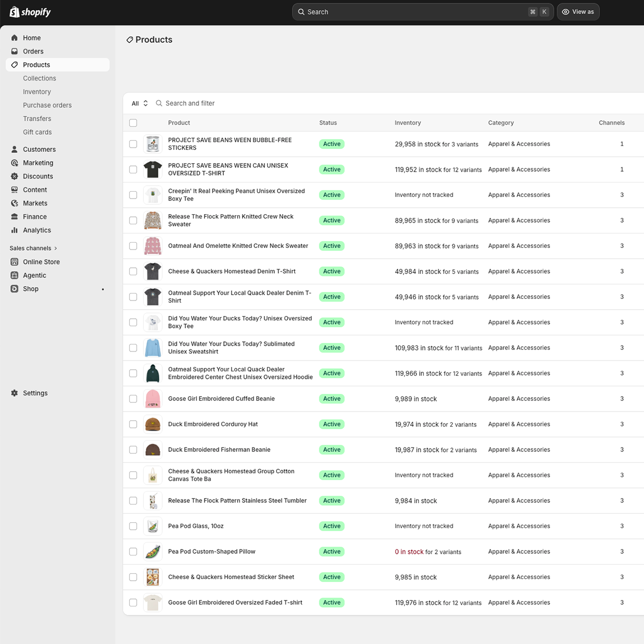Open the Goose Girl Cuffed Beanie thumbnail
Screen dimensions: 644x644
tap(153, 399)
